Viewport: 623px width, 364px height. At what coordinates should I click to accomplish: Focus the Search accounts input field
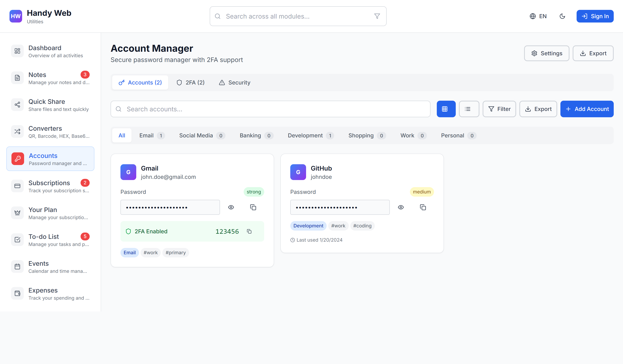coord(271,109)
